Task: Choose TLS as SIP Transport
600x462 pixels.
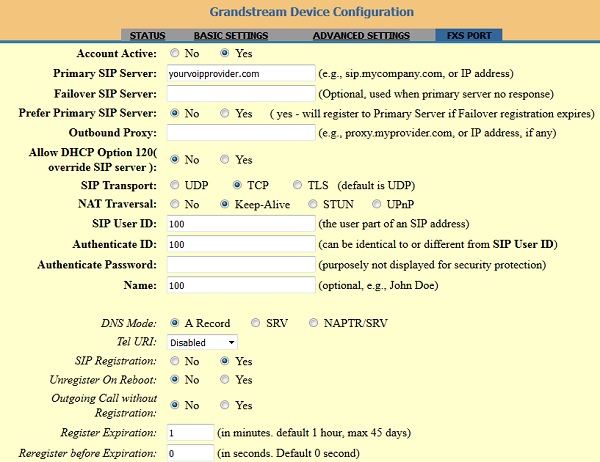Action: click(x=297, y=185)
